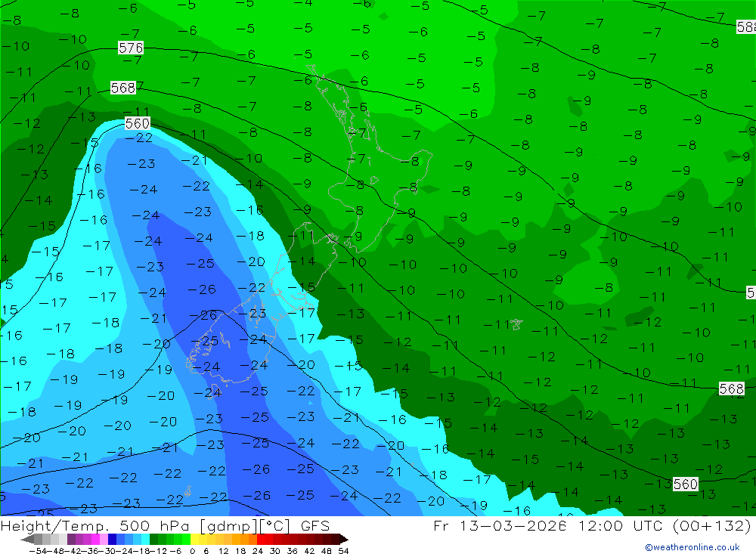Click the dark maroon right arrow of legend

click(344, 539)
